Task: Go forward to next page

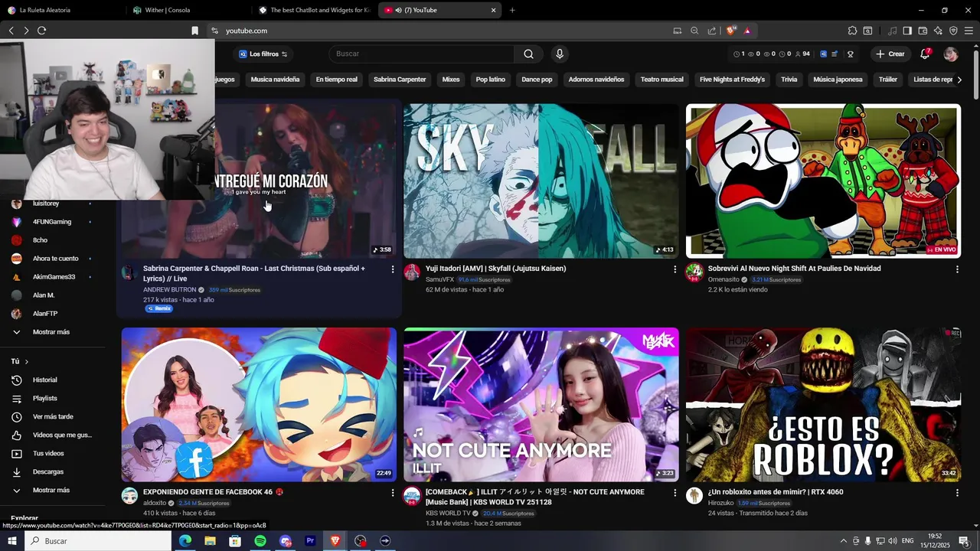Action: click(x=26, y=31)
